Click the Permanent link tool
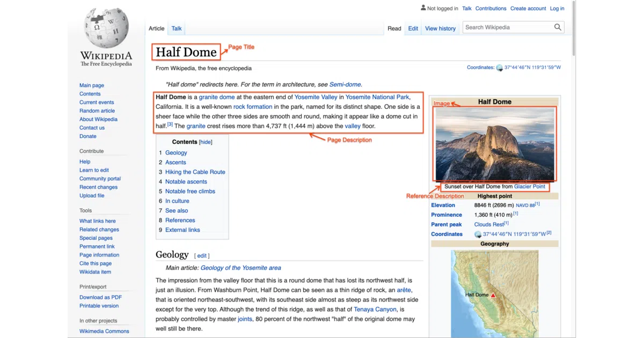644x338 pixels. pyautogui.click(x=97, y=247)
